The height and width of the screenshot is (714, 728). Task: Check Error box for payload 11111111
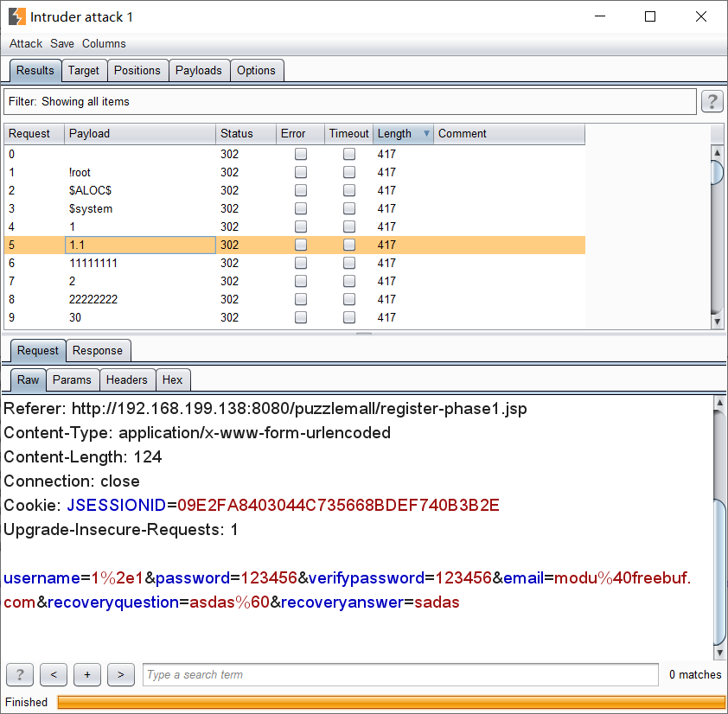tap(300, 263)
